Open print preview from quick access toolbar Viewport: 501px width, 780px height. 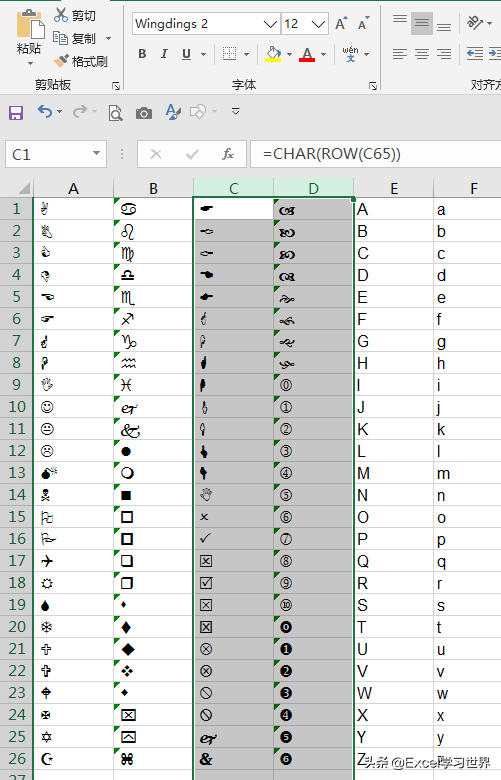pos(115,113)
